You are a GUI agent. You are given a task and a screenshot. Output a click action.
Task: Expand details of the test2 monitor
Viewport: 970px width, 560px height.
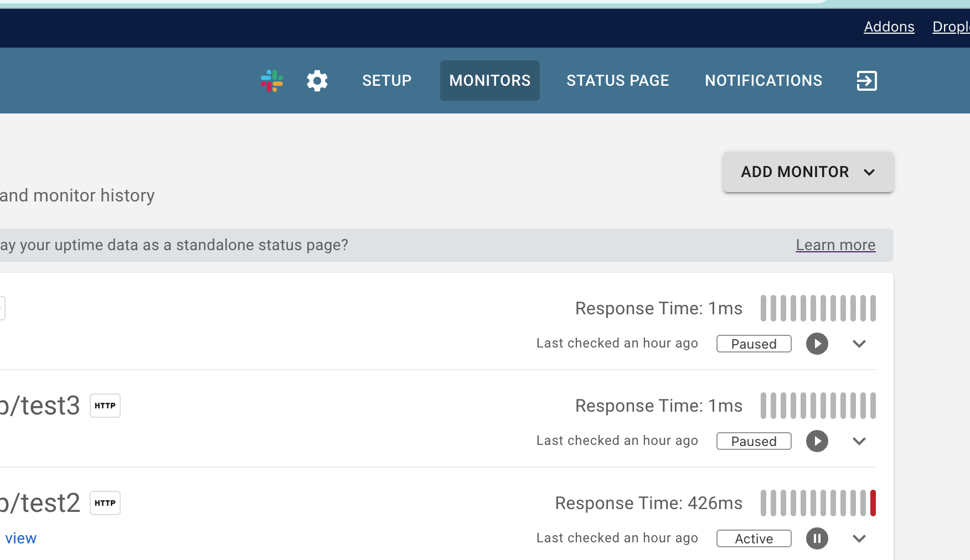tap(859, 538)
